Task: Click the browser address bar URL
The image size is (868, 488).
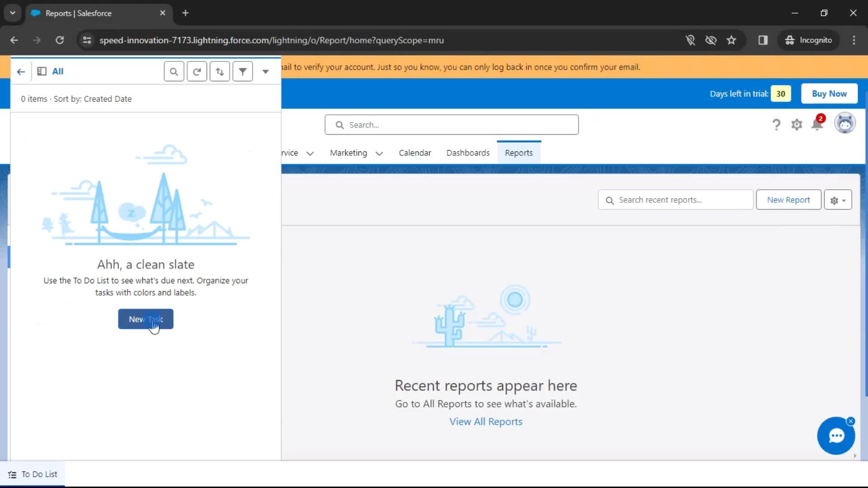Action: click(272, 40)
